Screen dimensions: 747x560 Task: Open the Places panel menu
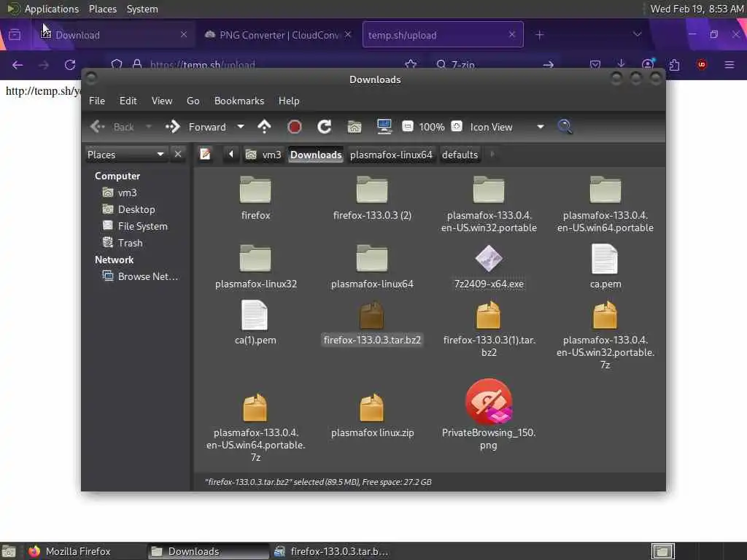coord(102,9)
